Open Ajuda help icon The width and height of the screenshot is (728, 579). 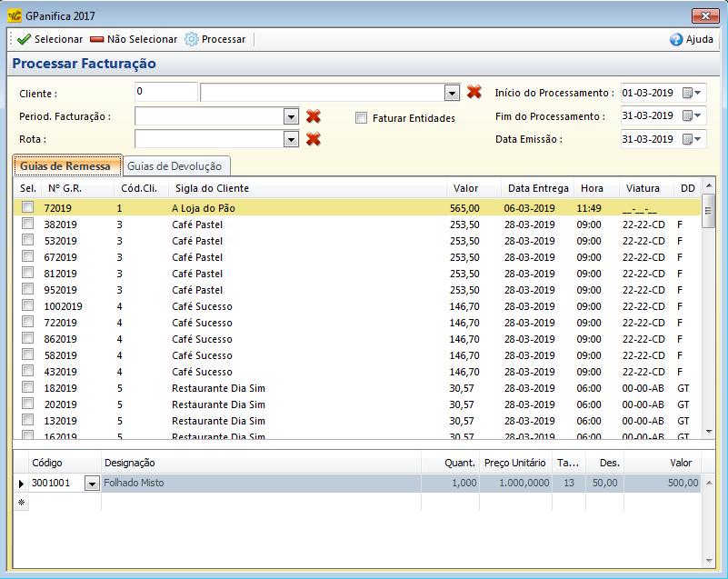coord(676,39)
